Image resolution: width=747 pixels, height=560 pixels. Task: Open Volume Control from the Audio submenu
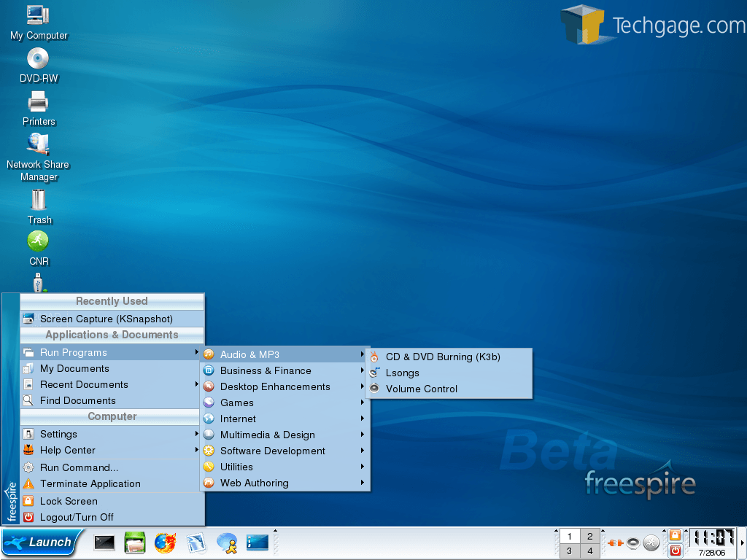point(449,389)
